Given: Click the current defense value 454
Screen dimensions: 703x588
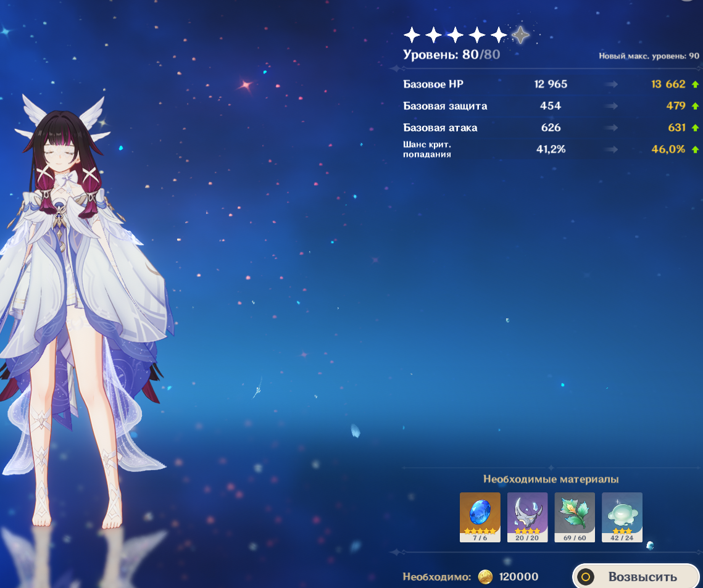Looking at the screenshot, I should [x=551, y=106].
